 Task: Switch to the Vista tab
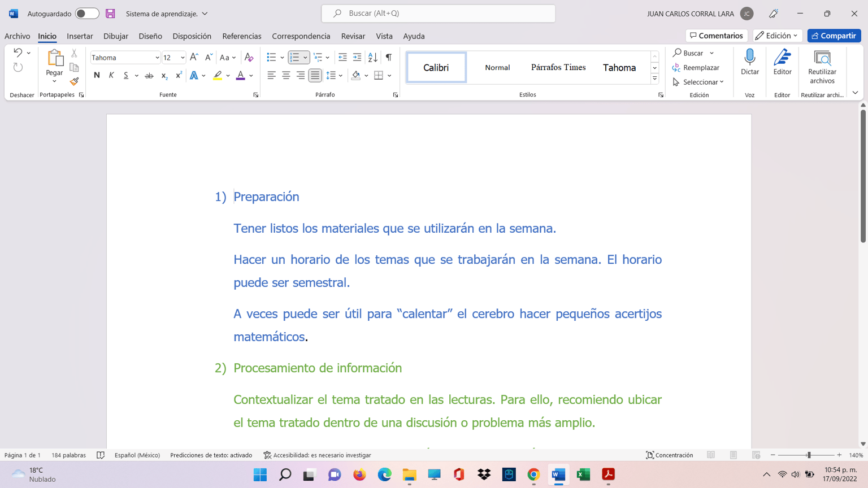tap(384, 36)
